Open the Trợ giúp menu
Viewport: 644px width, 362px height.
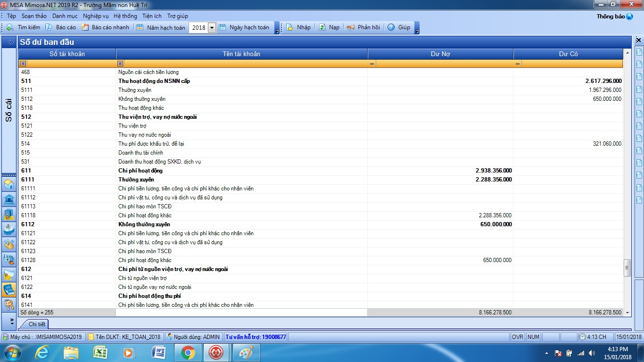pyautogui.click(x=178, y=16)
